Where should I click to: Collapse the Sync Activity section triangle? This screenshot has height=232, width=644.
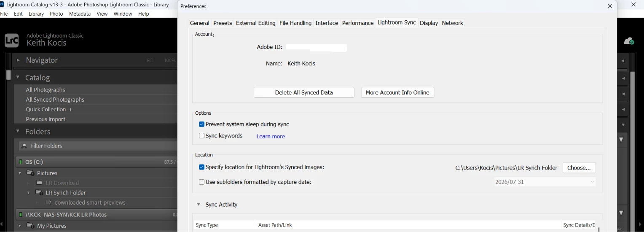pos(198,204)
